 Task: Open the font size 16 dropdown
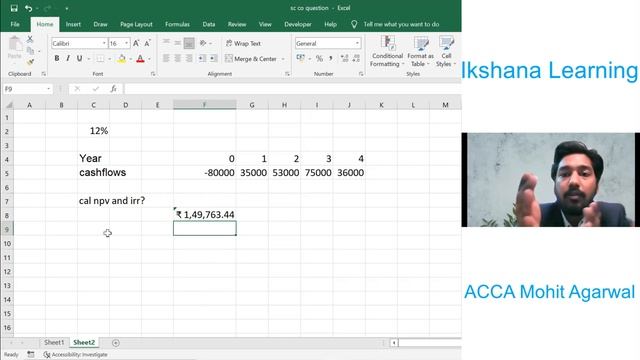click(127, 43)
